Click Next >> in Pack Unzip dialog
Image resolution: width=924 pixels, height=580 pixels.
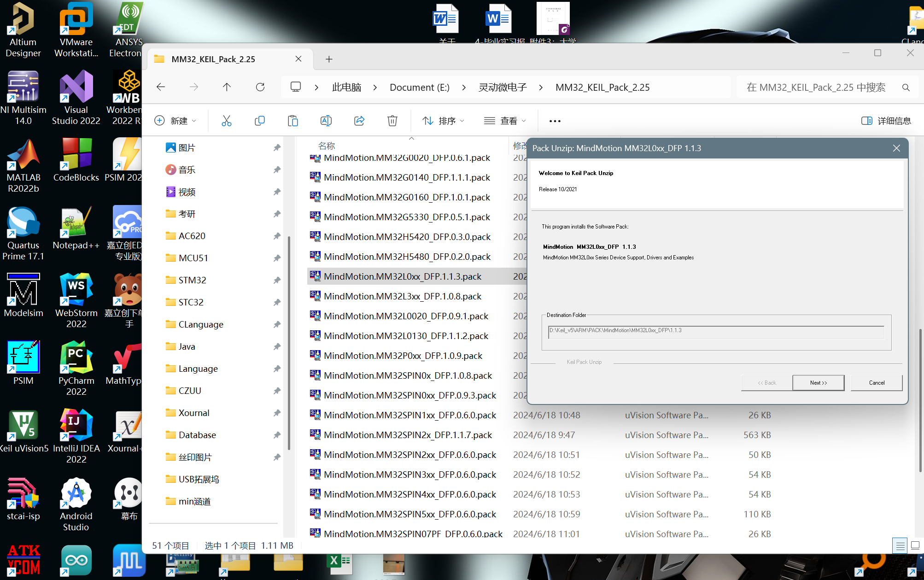pos(818,382)
